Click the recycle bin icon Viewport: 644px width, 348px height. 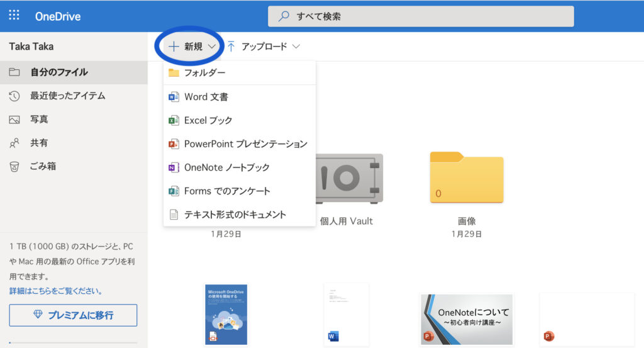[x=14, y=166]
